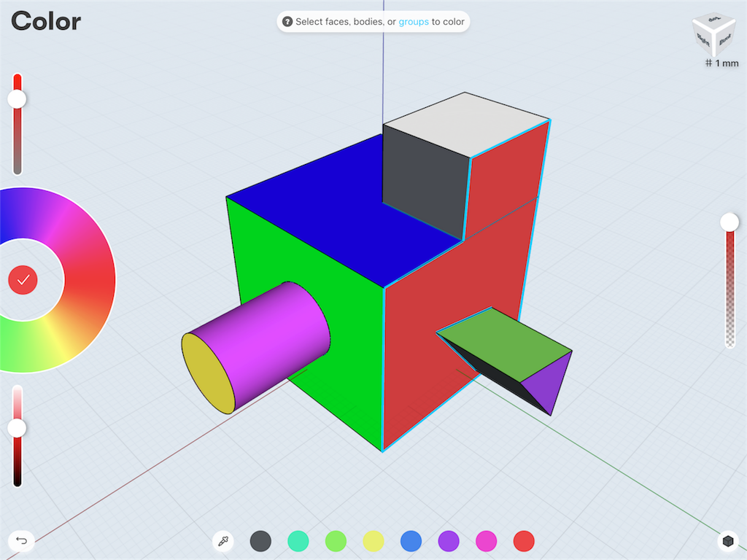Image resolution: width=747 pixels, height=560 pixels.
Task: Click the saturation slider handle
Action: (17, 99)
